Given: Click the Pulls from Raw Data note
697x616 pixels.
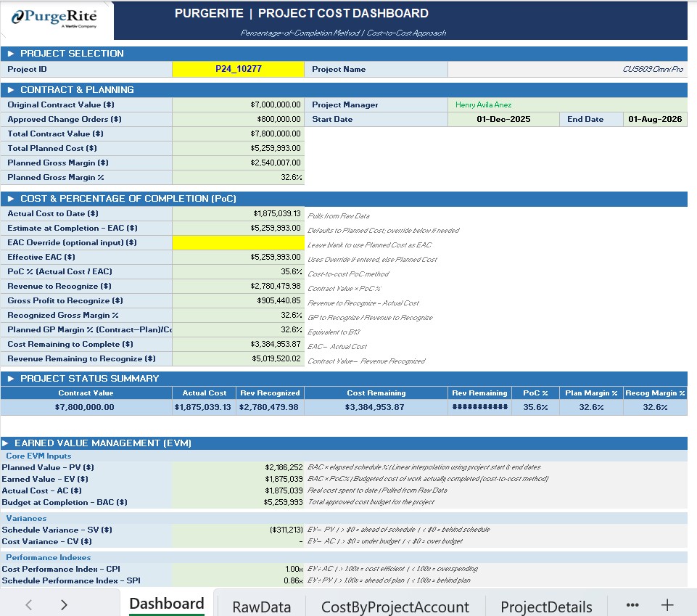Looking at the screenshot, I should pos(338,215).
